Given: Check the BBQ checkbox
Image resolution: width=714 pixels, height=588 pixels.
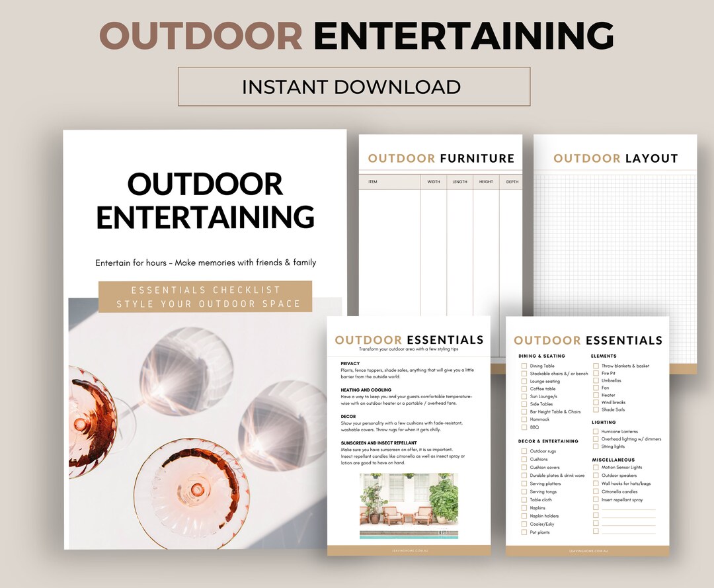Looking at the screenshot, I should pyautogui.click(x=524, y=427).
